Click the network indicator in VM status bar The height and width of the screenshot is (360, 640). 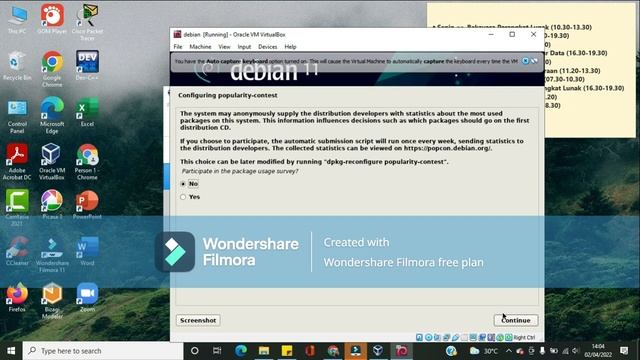[x=446, y=337]
